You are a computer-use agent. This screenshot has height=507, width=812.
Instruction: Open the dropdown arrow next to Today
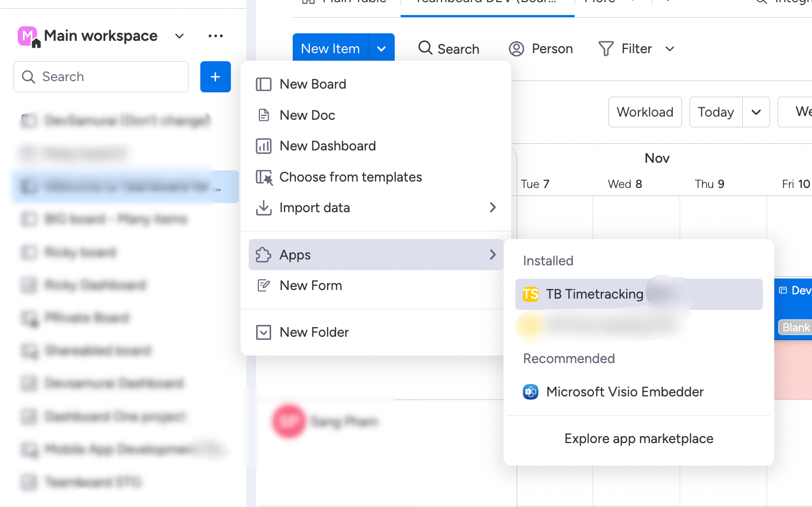756,112
